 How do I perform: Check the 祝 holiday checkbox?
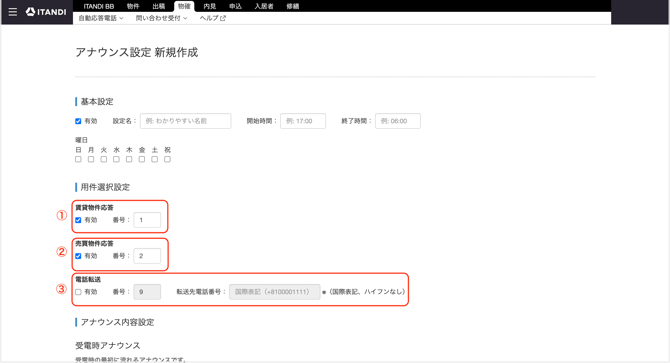pyautogui.click(x=168, y=159)
